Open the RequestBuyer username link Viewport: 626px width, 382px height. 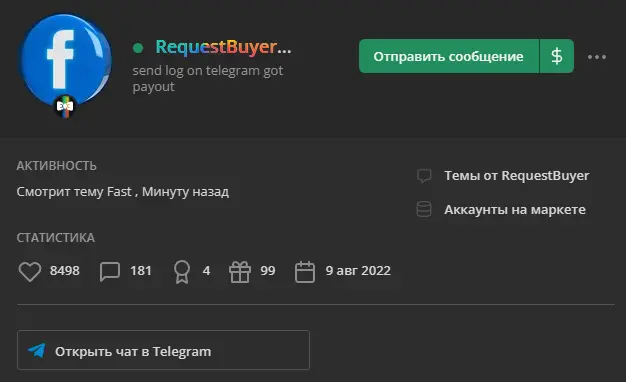coord(223,47)
